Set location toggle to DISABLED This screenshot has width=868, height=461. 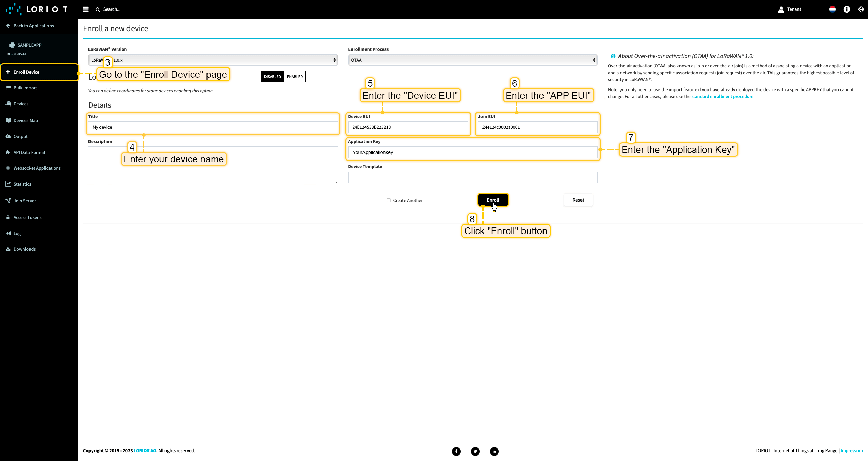[x=273, y=77]
